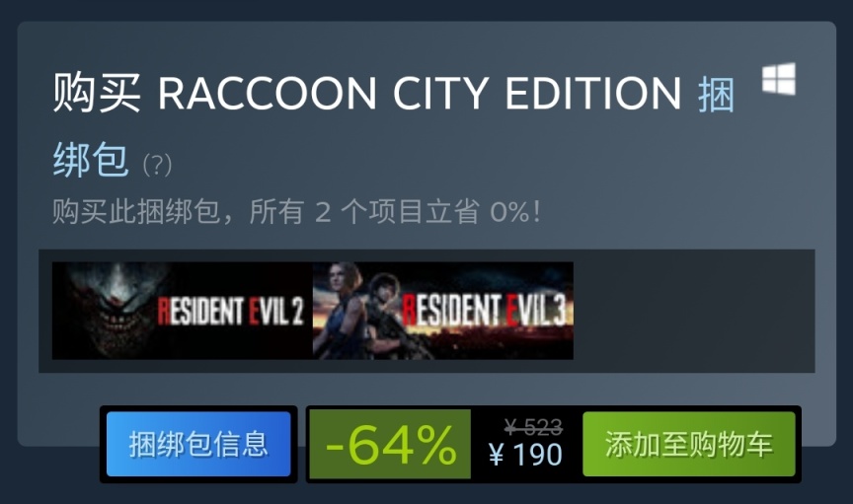The image size is (853, 504).
Task: Click the 捆 character at title line end
Action: 717,94
